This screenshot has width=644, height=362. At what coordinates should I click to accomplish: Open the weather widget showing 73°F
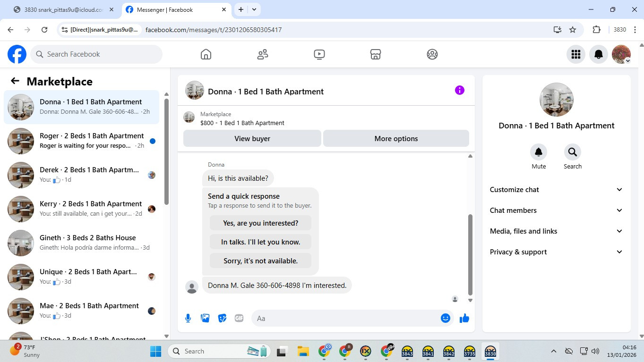point(26,351)
